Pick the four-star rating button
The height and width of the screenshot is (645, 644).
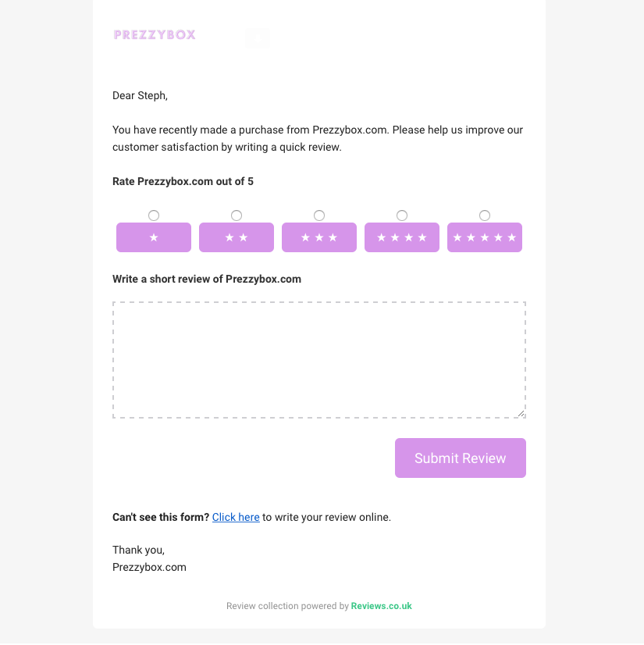(x=402, y=237)
